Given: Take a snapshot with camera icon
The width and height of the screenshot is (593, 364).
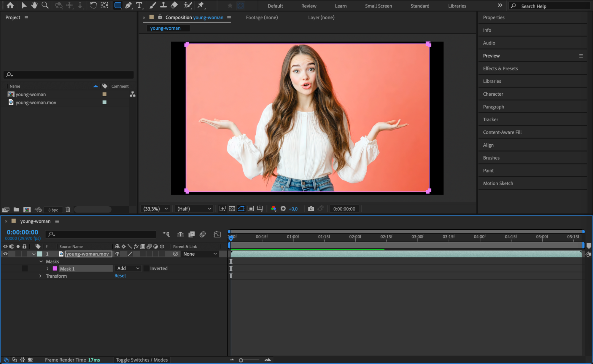Looking at the screenshot, I should click(311, 209).
